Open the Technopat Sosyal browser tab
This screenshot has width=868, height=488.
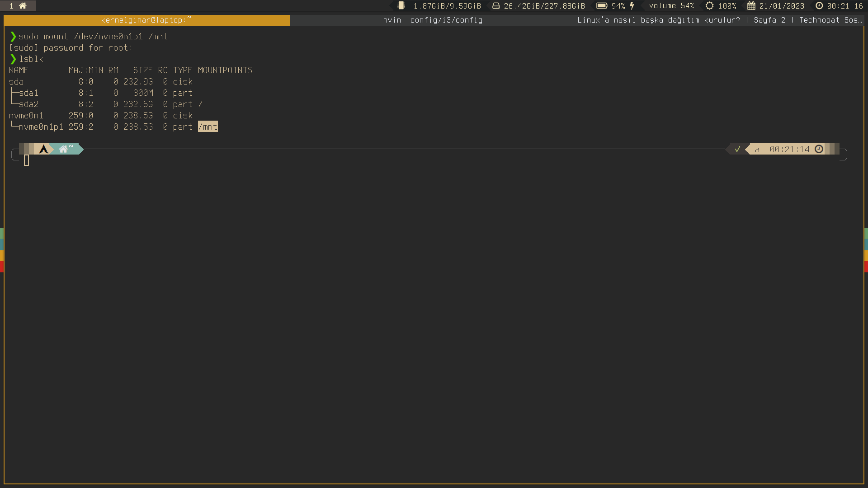click(719, 20)
